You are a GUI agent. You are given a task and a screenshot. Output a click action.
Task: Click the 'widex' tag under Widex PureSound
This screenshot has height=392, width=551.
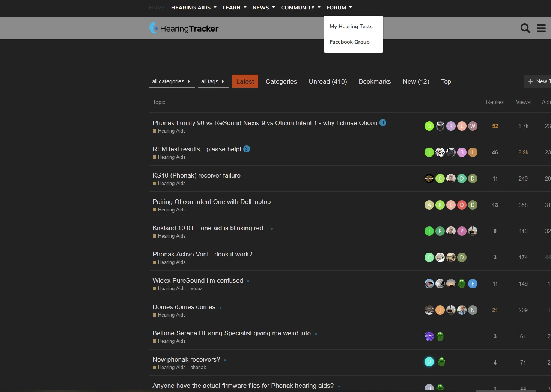[196, 289]
